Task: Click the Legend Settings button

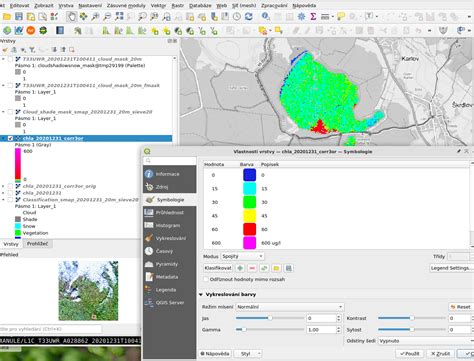Action: coord(451,268)
